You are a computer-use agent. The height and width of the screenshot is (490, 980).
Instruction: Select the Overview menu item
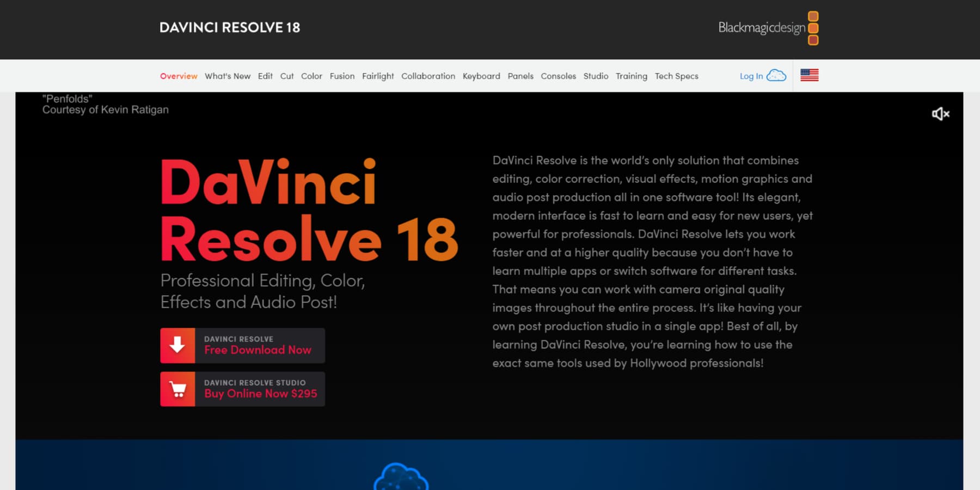point(179,76)
